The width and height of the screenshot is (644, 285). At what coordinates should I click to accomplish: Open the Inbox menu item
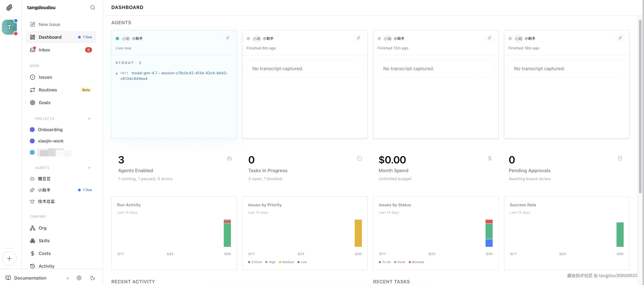pyautogui.click(x=44, y=50)
